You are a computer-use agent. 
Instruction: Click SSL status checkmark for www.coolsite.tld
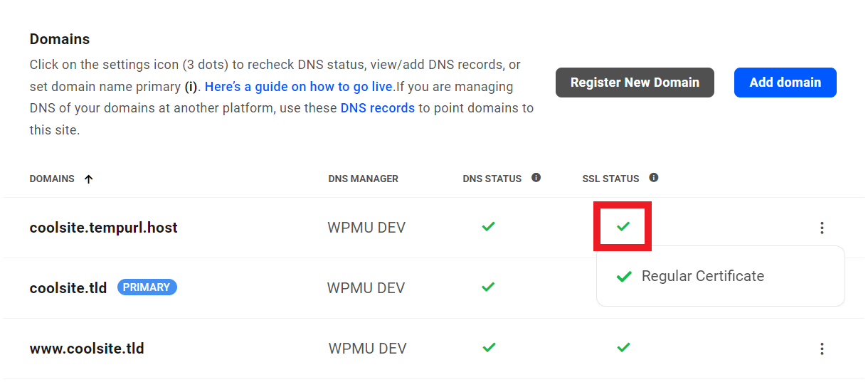[623, 347]
